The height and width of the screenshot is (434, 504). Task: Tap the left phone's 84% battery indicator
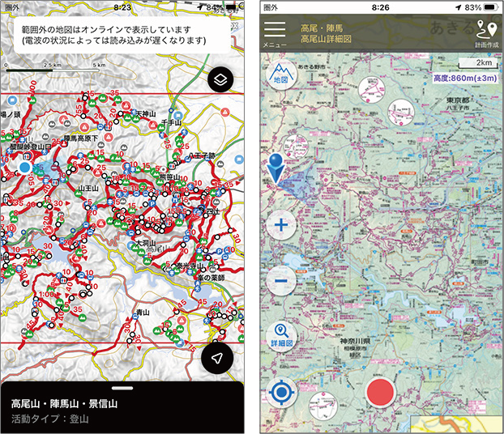coord(221,7)
